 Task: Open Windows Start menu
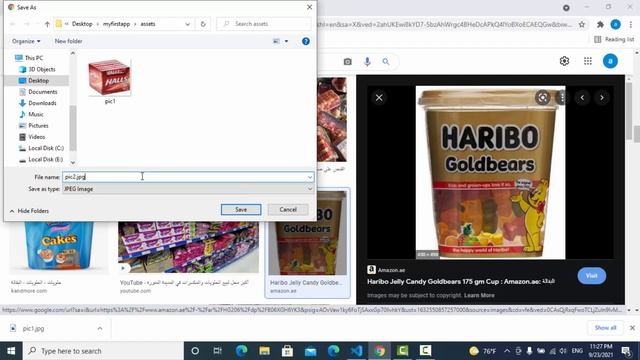click(11, 351)
